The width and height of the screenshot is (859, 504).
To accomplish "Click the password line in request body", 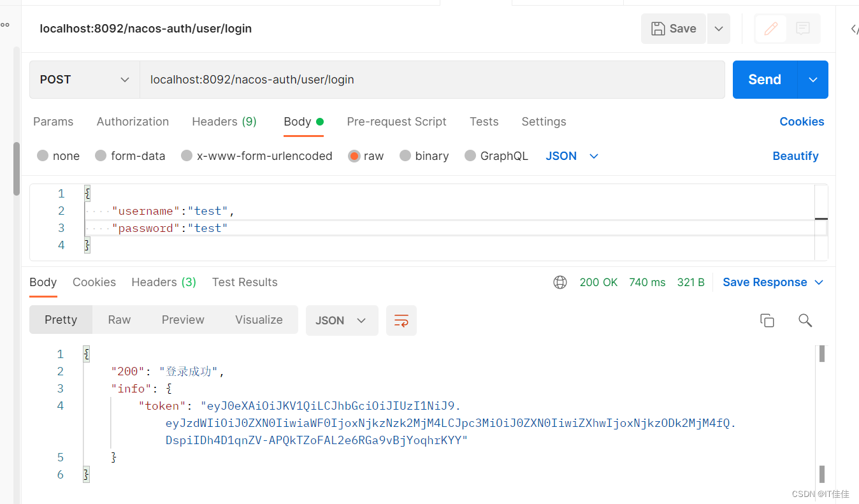I will tap(170, 228).
